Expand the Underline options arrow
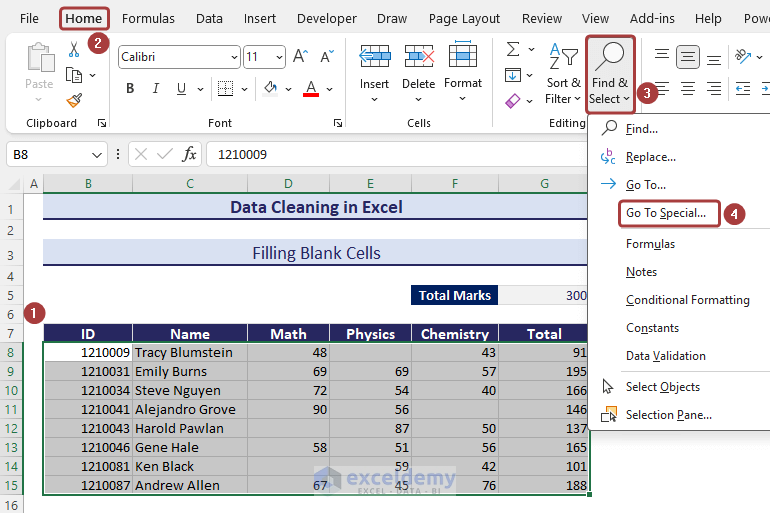The width and height of the screenshot is (770, 513). point(200,89)
